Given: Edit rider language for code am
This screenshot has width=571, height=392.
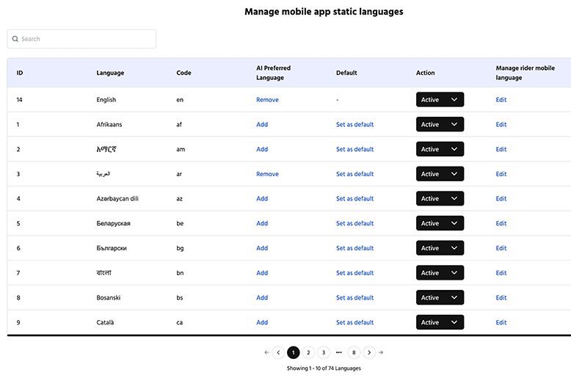Looking at the screenshot, I should [501, 149].
